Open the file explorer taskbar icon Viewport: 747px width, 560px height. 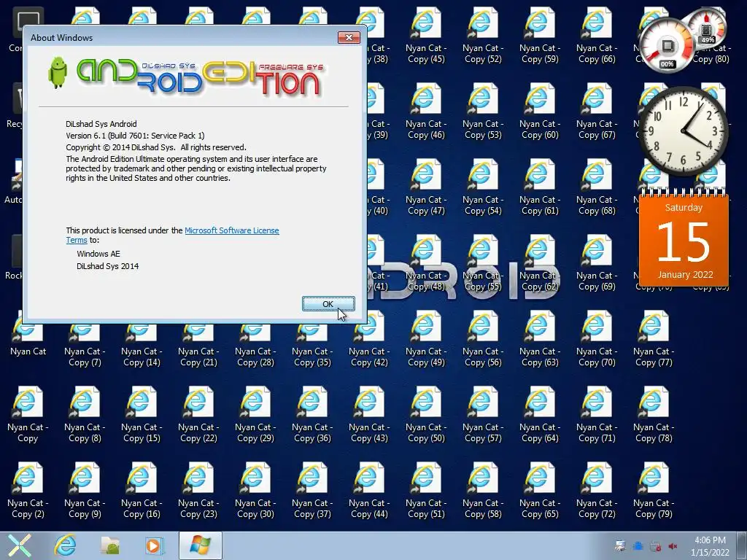click(109, 545)
